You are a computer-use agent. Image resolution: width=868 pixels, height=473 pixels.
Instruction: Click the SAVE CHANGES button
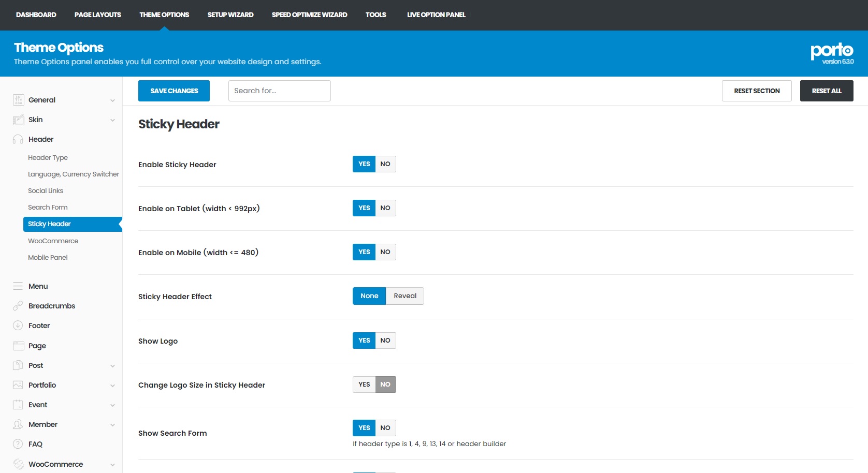click(x=173, y=91)
